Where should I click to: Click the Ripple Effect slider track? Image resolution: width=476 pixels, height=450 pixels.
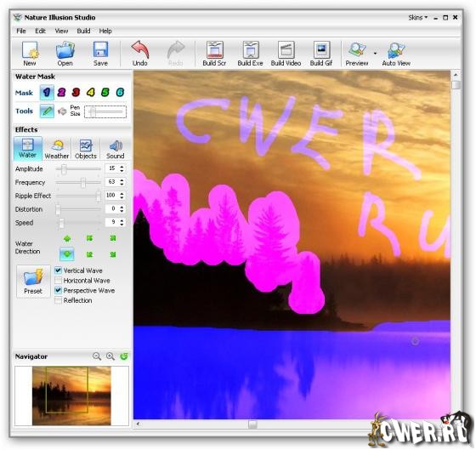point(78,196)
